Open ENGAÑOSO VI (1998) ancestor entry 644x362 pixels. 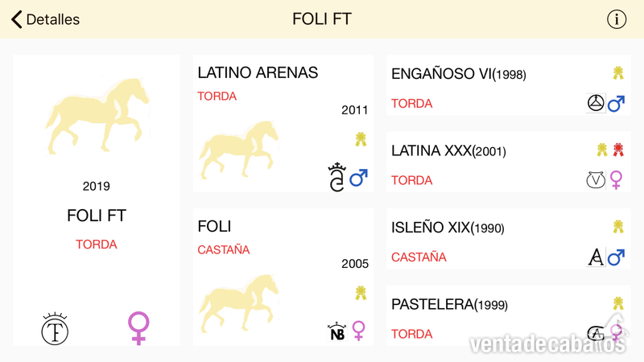[x=509, y=85]
